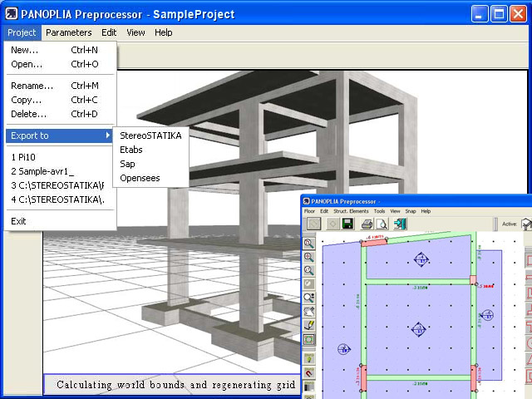Toggle the green square nodes tool
The height and width of the screenshot is (399, 532).
(308, 339)
